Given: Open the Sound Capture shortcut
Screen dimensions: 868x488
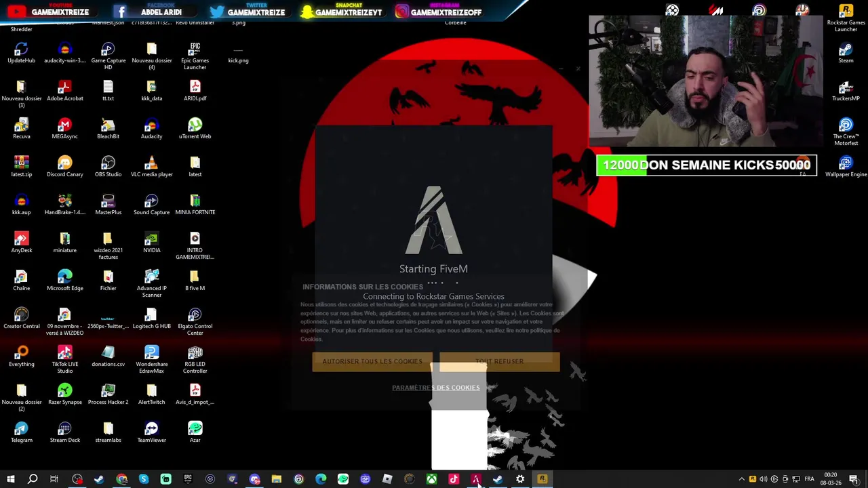Looking at the screenshot, I should click(x=151, y=205).
